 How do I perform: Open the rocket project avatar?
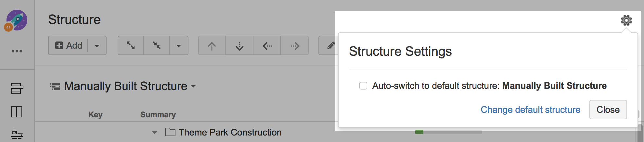coord(16,20)
